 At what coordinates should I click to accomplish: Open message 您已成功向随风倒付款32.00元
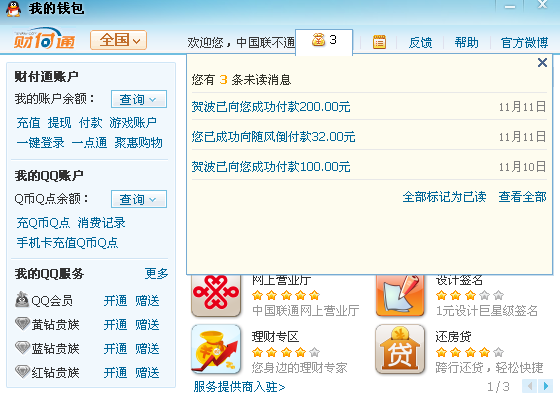click(273, 136)
